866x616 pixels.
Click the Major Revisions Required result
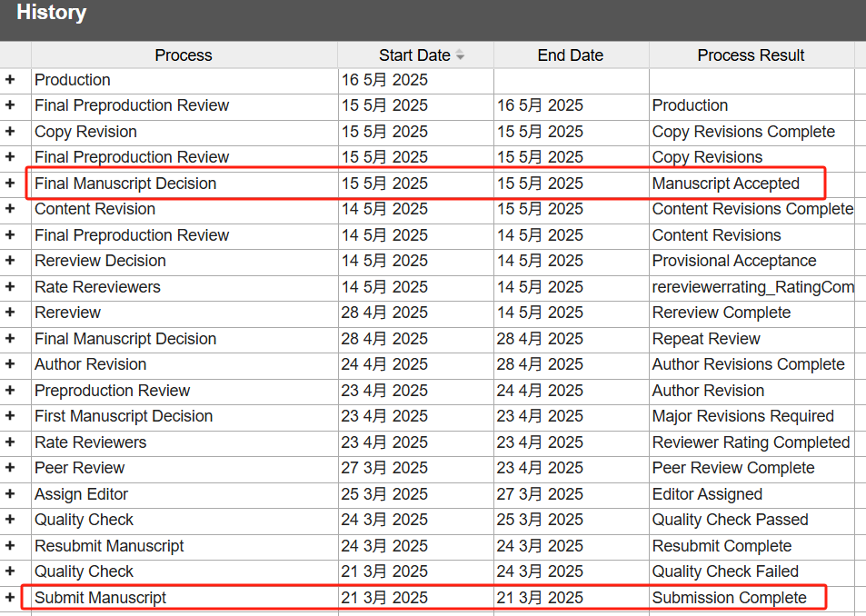click(x=742, y=416)
